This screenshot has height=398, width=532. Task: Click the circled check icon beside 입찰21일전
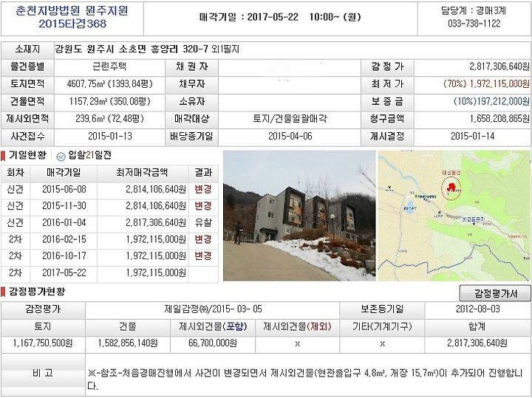61,157
